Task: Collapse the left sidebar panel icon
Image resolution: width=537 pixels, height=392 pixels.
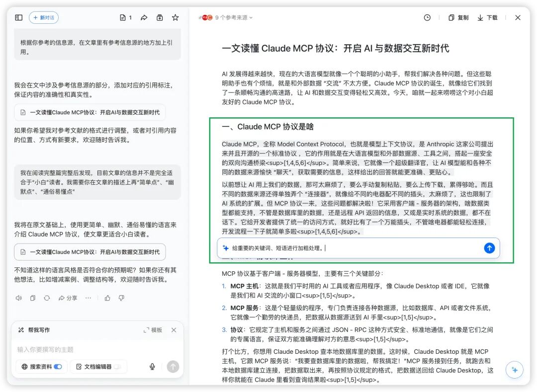Action: click(19, 17)
